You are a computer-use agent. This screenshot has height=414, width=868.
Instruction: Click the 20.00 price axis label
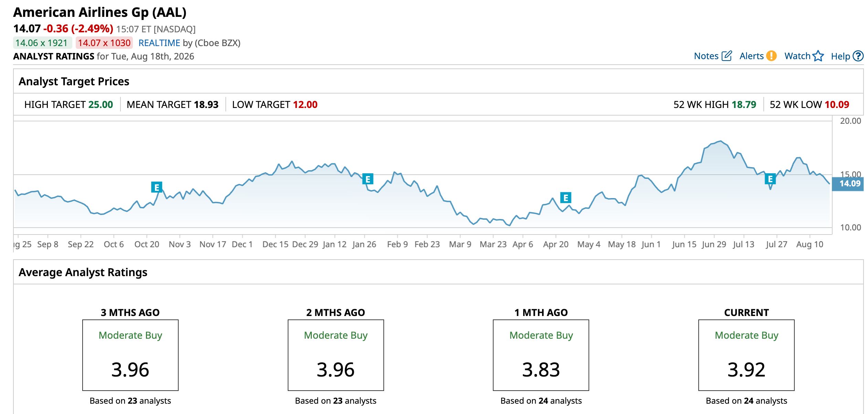(850, 121)
